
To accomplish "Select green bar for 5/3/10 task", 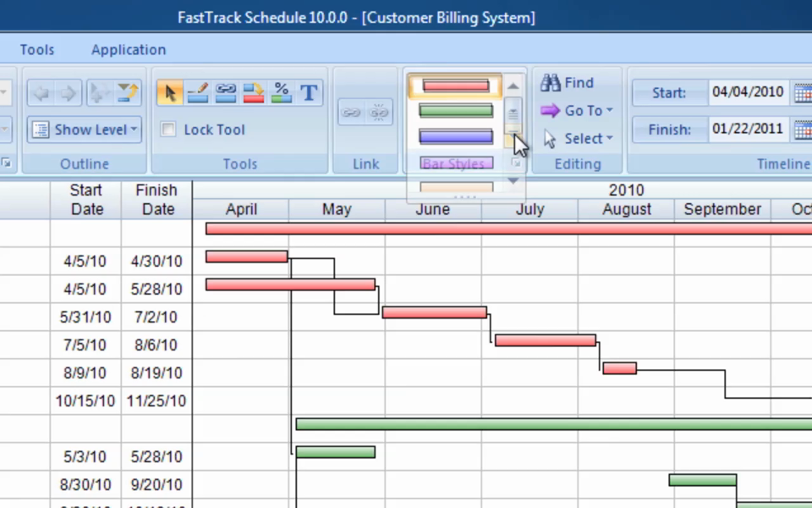I will tap(336, 452).
